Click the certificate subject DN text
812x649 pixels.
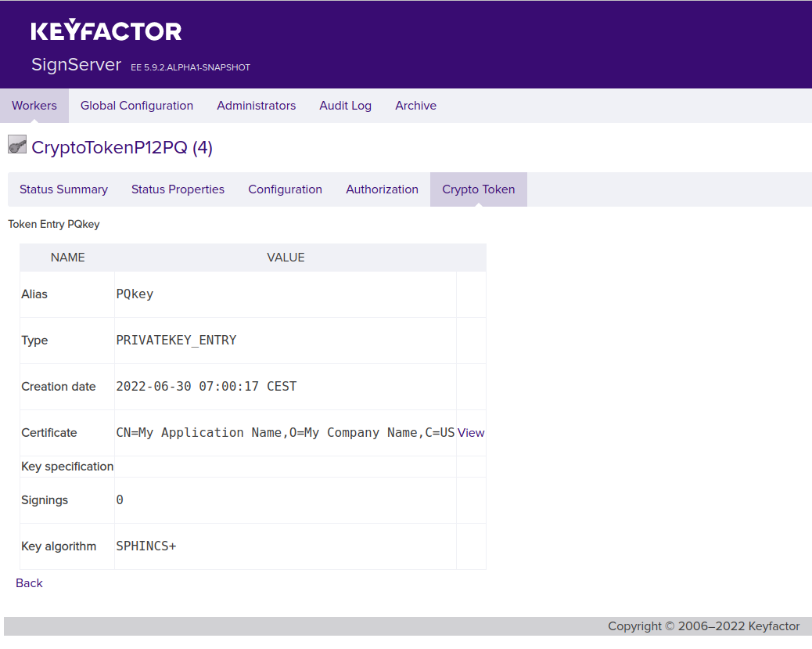pyautogui.click(x=285, y=433)
